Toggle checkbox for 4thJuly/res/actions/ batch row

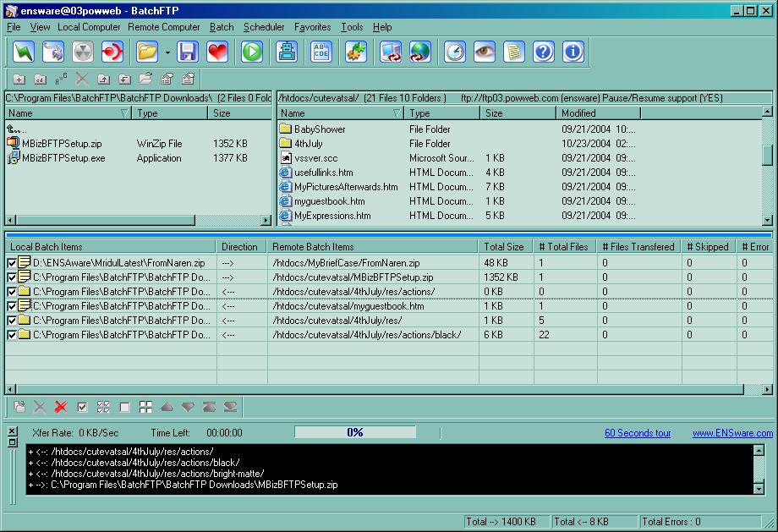pyautogui.click(x=12, y=292)
